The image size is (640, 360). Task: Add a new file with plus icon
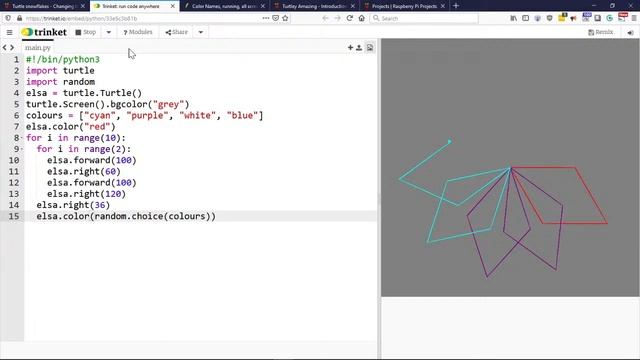point(350,48)
